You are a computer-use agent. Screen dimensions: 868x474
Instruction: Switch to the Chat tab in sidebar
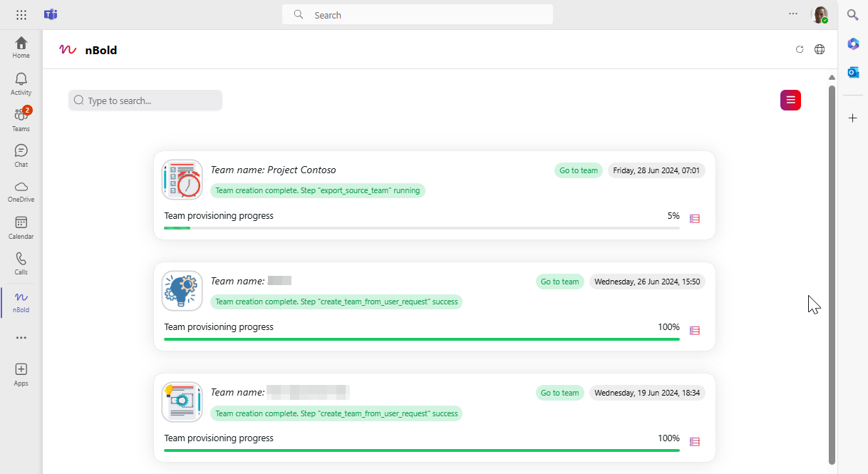click(21, 155)
